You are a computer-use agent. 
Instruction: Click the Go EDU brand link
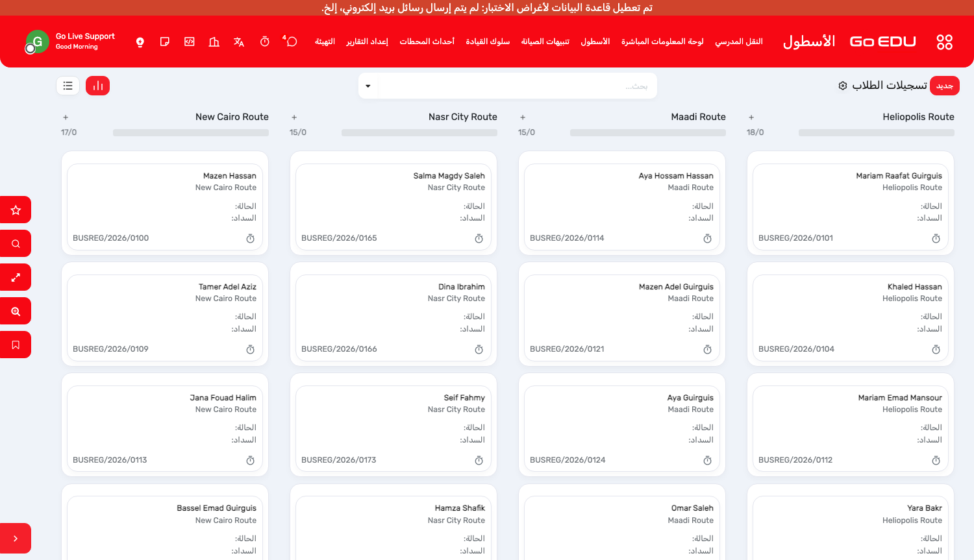883,42
